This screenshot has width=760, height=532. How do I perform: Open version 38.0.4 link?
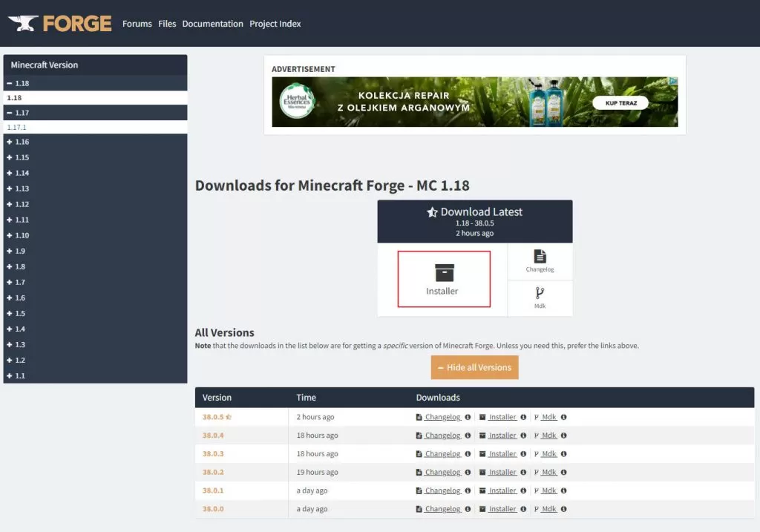[213, 435]
